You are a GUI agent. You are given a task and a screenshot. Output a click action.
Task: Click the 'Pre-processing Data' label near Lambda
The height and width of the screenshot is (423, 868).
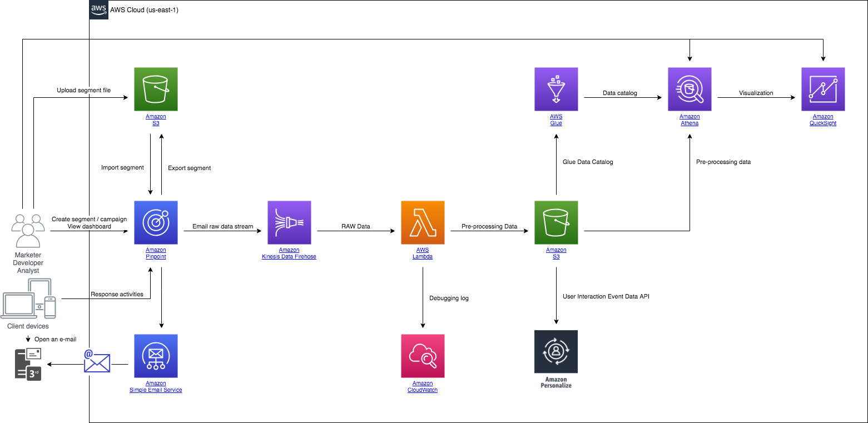pos(489,226)
